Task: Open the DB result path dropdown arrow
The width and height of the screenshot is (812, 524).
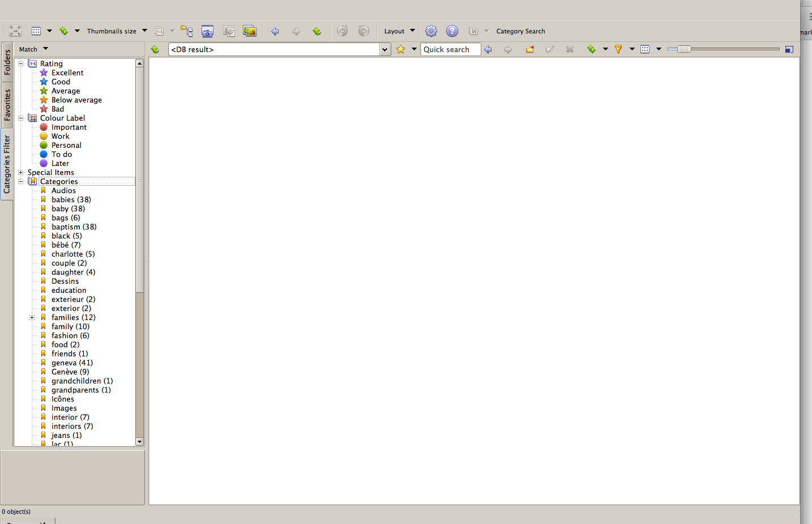Action: tap(385, 49)
